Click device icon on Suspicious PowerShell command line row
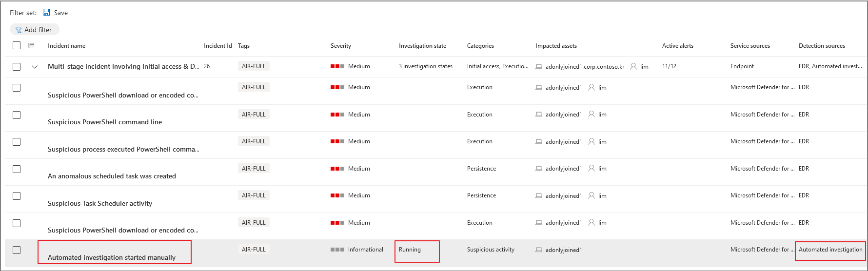 539,115
